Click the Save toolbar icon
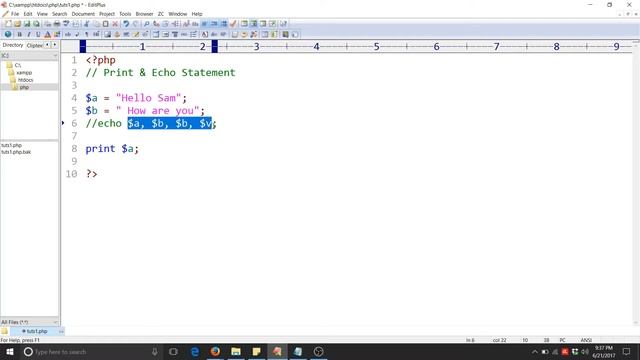 27,24
